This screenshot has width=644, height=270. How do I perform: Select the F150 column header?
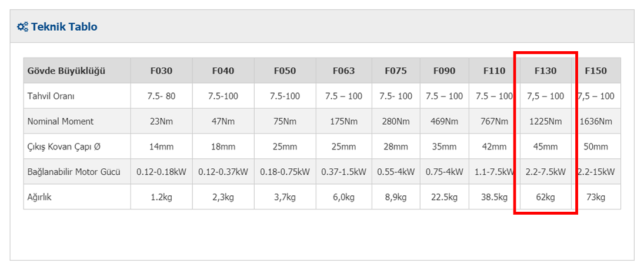pos(595,71)
